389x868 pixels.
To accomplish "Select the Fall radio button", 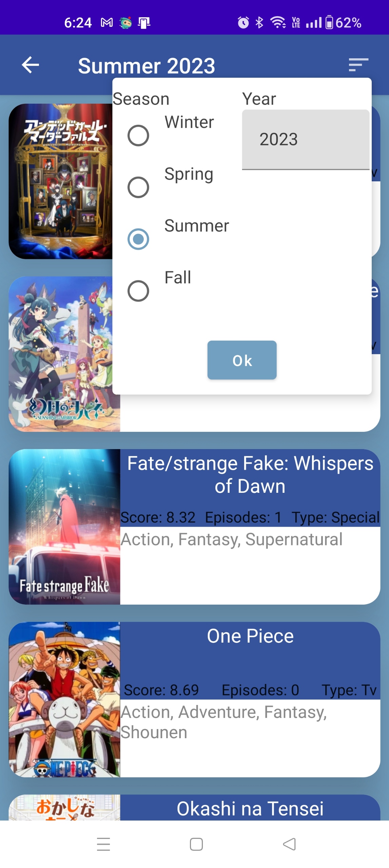I will coord(138,290).
